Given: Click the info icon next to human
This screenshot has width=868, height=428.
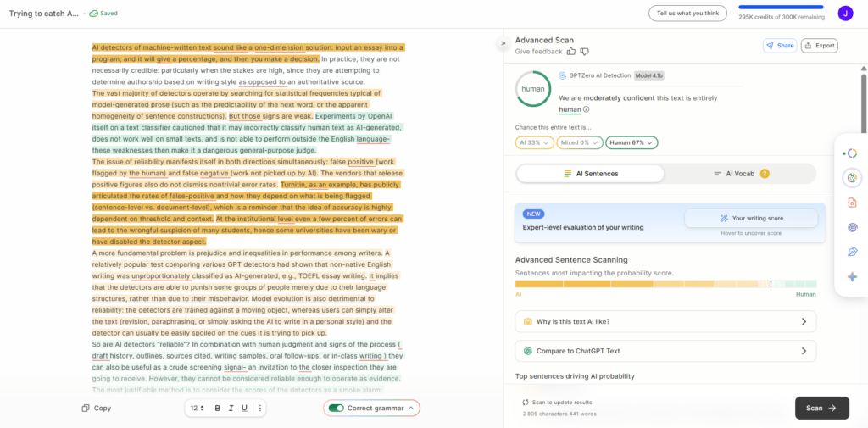Looking at the screenshot, I should click(x=586, y=109).
